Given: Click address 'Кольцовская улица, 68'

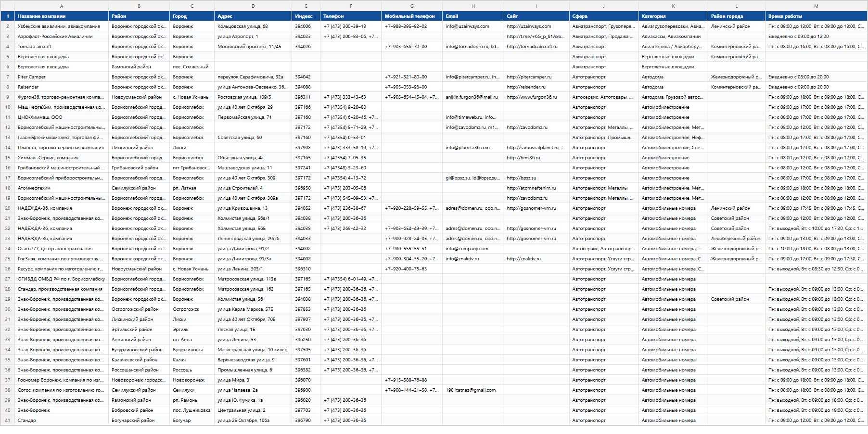Looking at the screenshot, I should tap(253, 26).
